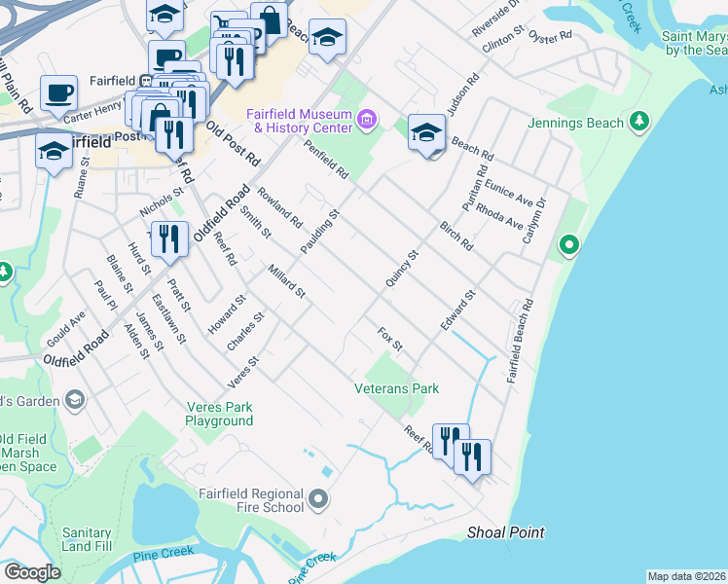Select the Veterans Park label

point(396,388)
